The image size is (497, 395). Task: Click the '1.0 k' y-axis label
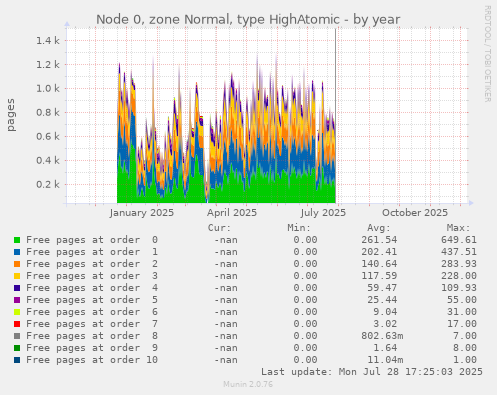pyautogui.click(x=48, y=89)
